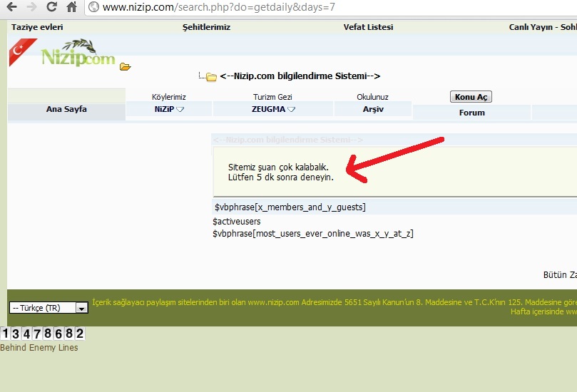This screenshot has width=577, height=392.
Task: Go to Ana Sayfa
Action: tap(66, 109)
